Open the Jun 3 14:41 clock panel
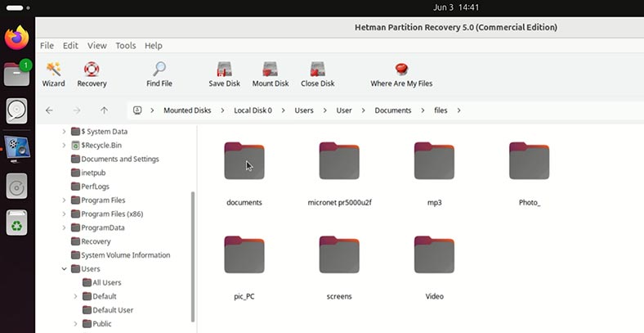The height and width of the screenshot is (333, 644). point(455,7)
